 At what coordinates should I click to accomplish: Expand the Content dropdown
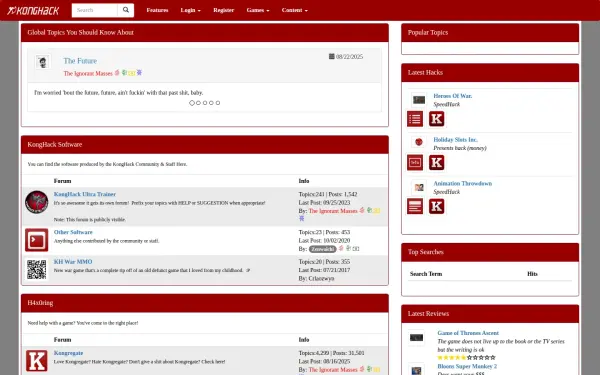tap(295, 10)
